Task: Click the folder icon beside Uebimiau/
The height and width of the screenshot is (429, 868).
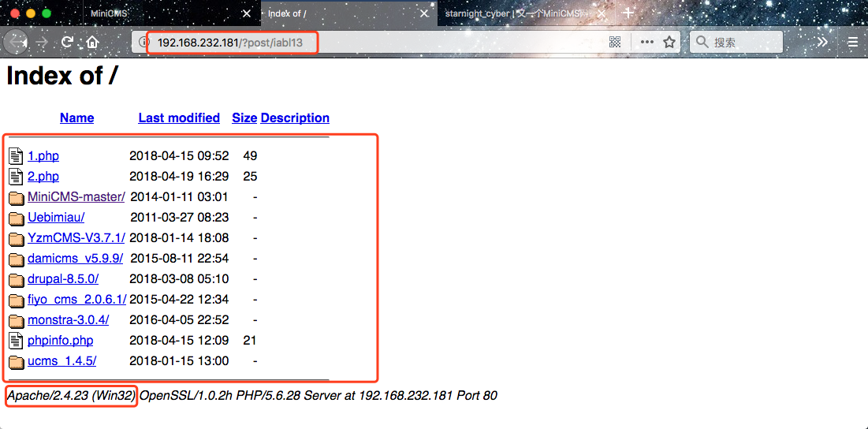Action: coord(17,218)
